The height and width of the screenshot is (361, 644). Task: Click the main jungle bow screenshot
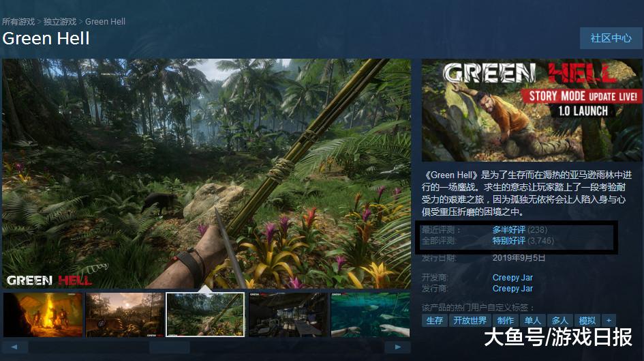(x=206, y=173)
